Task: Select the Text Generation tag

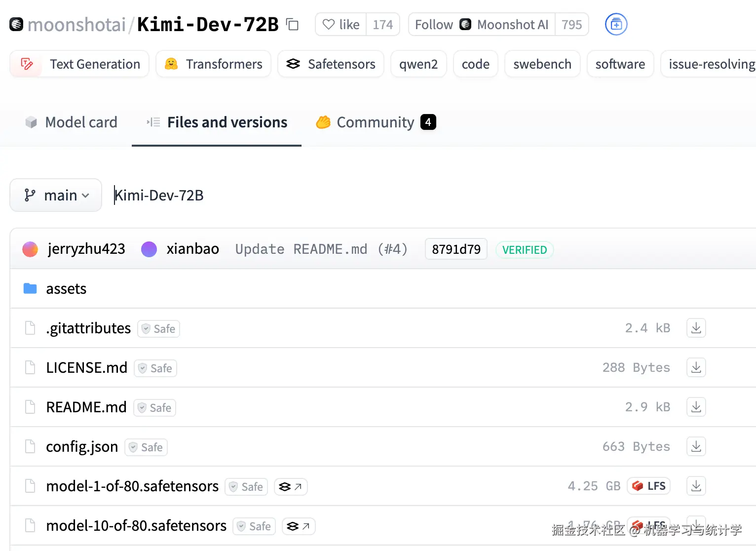Action: point(79,64)
